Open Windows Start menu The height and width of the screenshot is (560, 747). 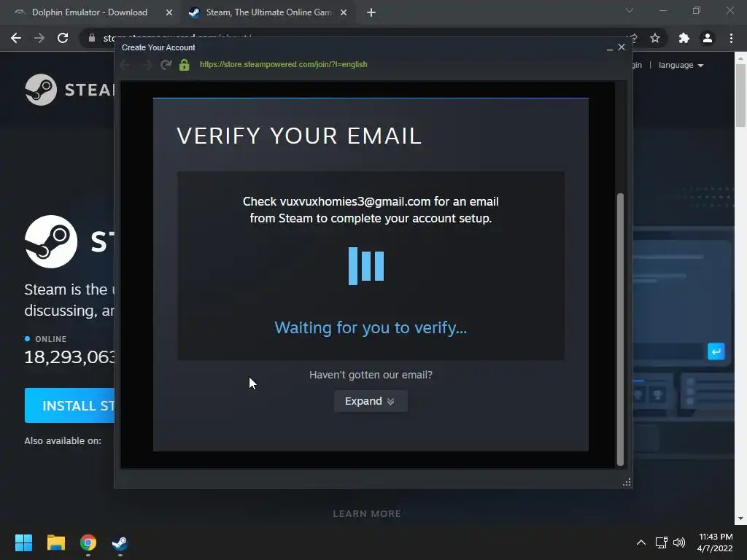[23, 542]
